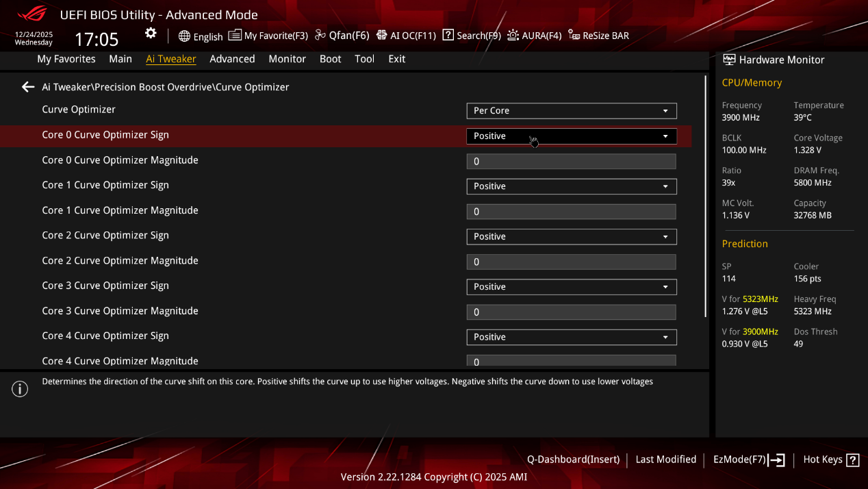Open the Boot tab
The width and height of the screenshot is (868, 489).
pos(330,59)
